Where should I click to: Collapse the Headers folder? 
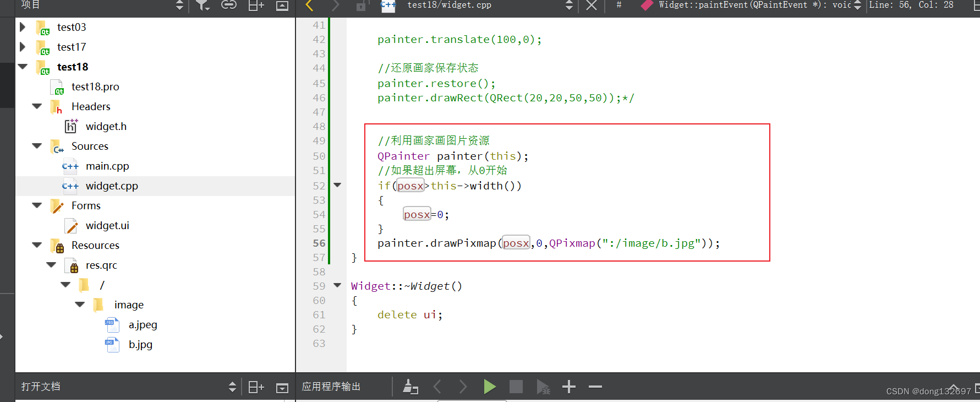point(37,106)
